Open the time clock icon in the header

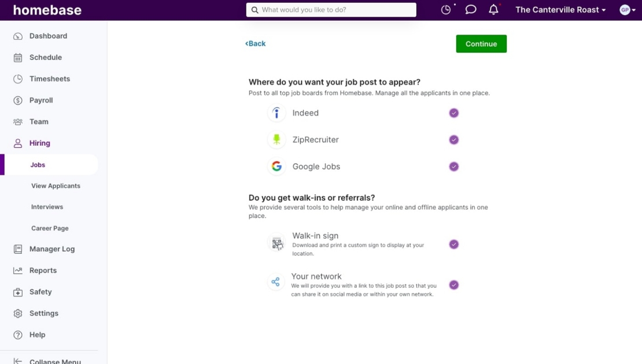coord(445,9)
